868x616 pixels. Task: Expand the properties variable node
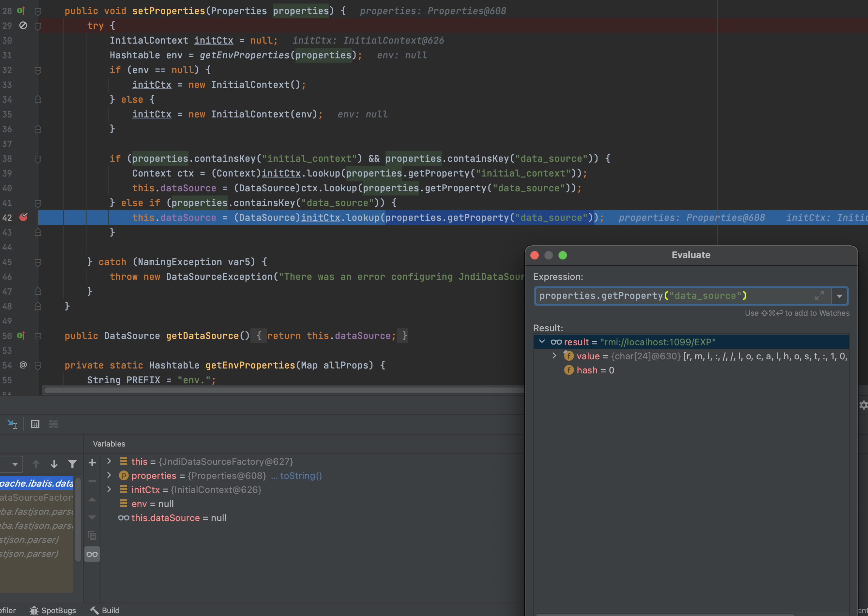[x=109, y=475]
